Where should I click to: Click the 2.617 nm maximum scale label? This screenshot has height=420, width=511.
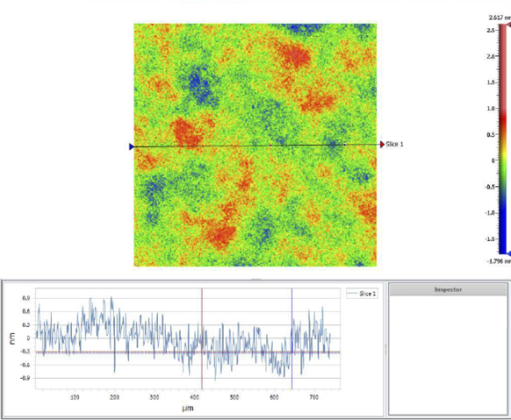(x=499, y=18)
